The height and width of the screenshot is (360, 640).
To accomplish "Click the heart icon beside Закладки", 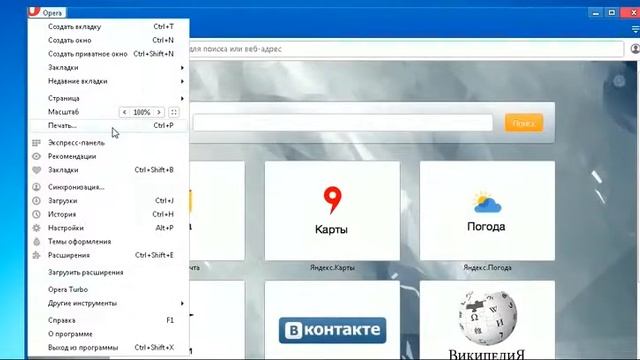I will (x=36, y=170).
